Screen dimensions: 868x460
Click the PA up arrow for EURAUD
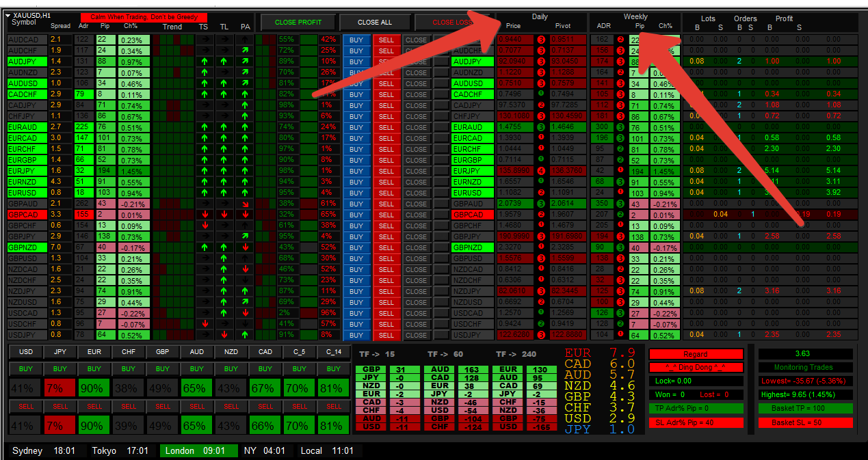(245, 128)
